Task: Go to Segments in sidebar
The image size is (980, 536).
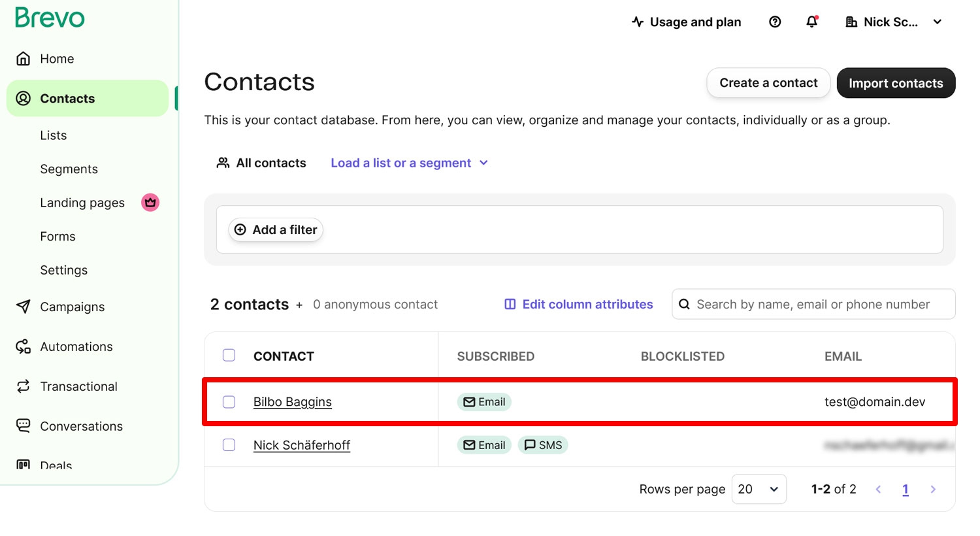Action: tap(69, 169)
